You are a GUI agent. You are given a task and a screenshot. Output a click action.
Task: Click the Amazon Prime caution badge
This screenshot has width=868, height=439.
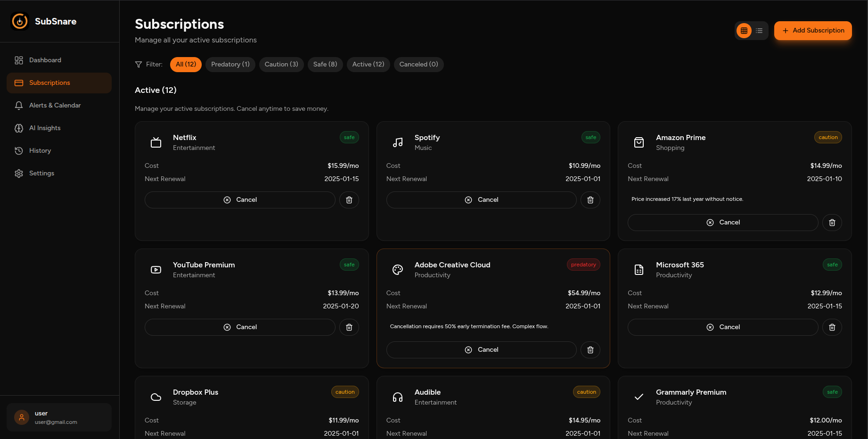pyautogui.click(x=828, y=137)
